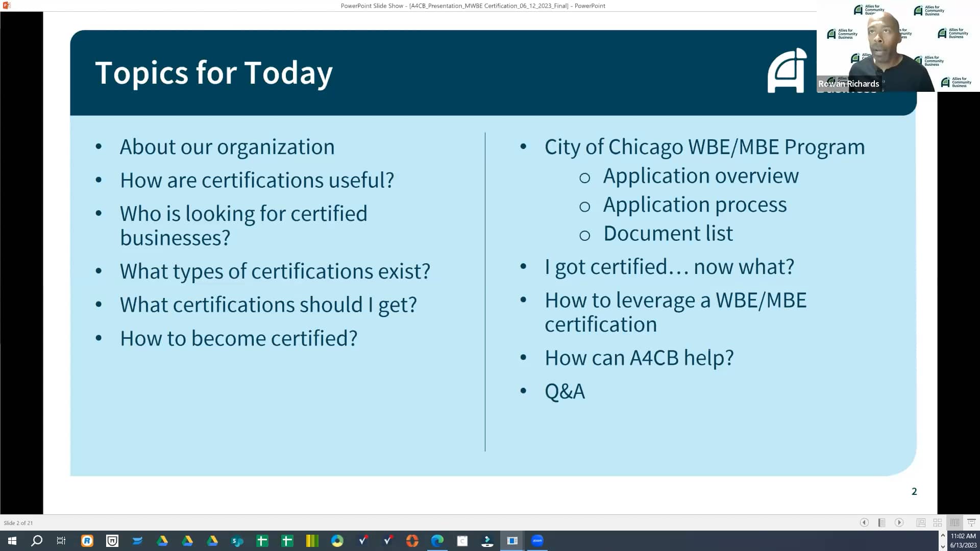Image resolution: width=980 pixels, height=551 pixels.
Task: Advance to the next slide with arrow button
Action: click(899, 522)
